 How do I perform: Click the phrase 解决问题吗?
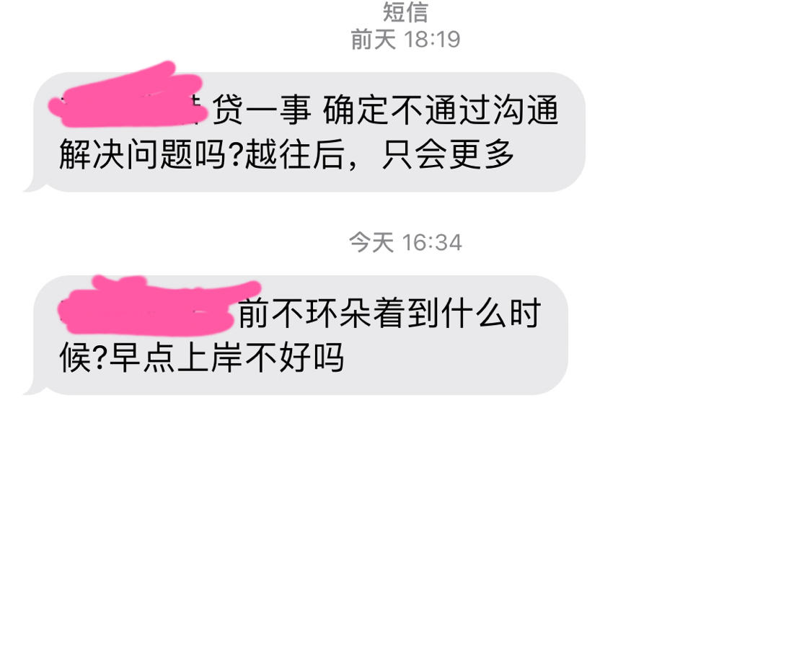143,154
